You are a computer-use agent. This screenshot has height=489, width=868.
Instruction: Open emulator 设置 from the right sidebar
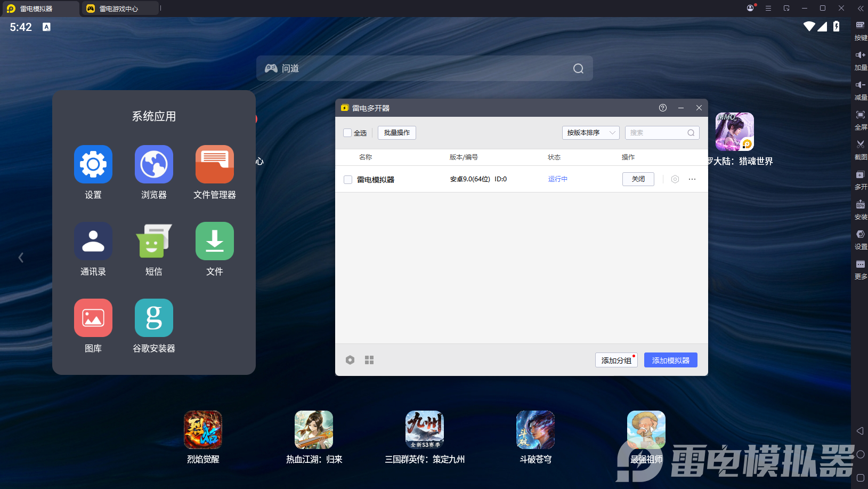point(861,240)
